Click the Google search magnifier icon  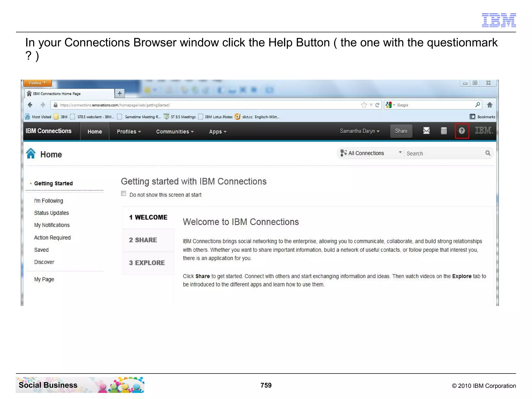[477, 105]
